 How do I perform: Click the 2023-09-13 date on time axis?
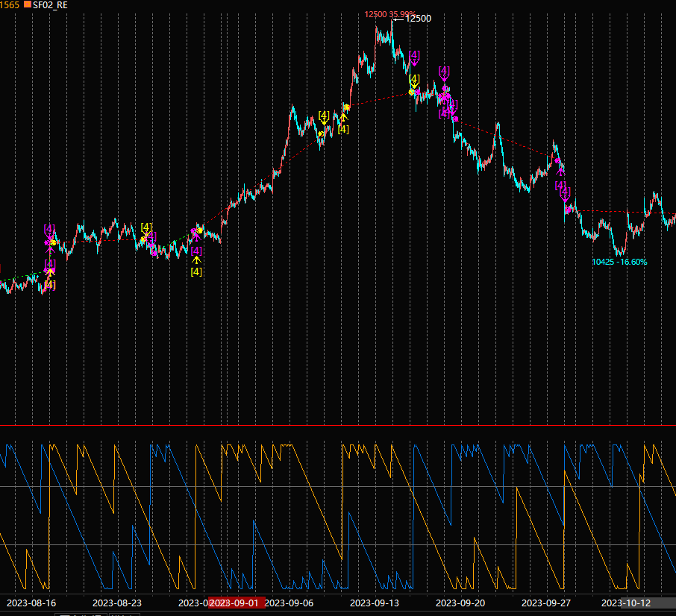click(375, 603)
